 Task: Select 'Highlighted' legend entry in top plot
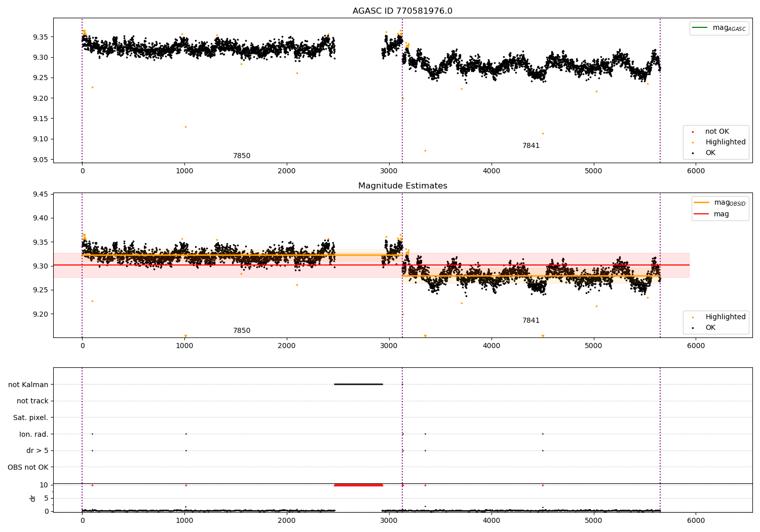pyautogui.click(x=725, y=142)
